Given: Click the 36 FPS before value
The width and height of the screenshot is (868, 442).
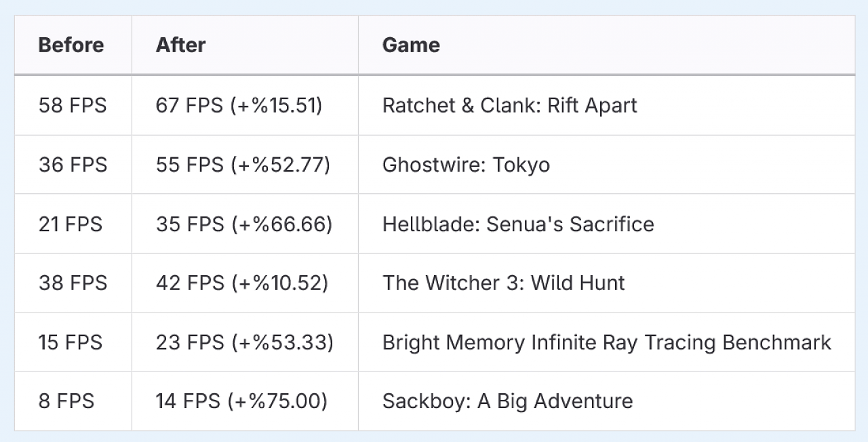Looking at the screenshot, I should (73, 165).
